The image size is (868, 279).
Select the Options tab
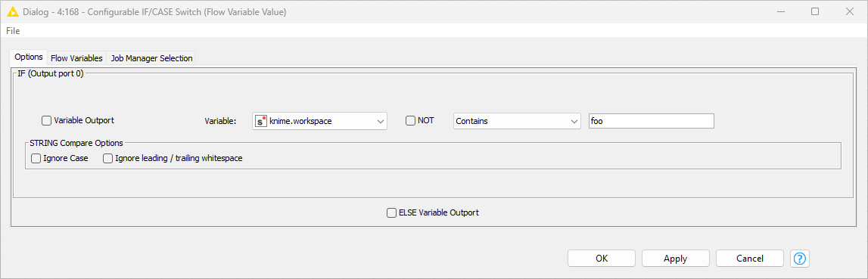point(29,57)
